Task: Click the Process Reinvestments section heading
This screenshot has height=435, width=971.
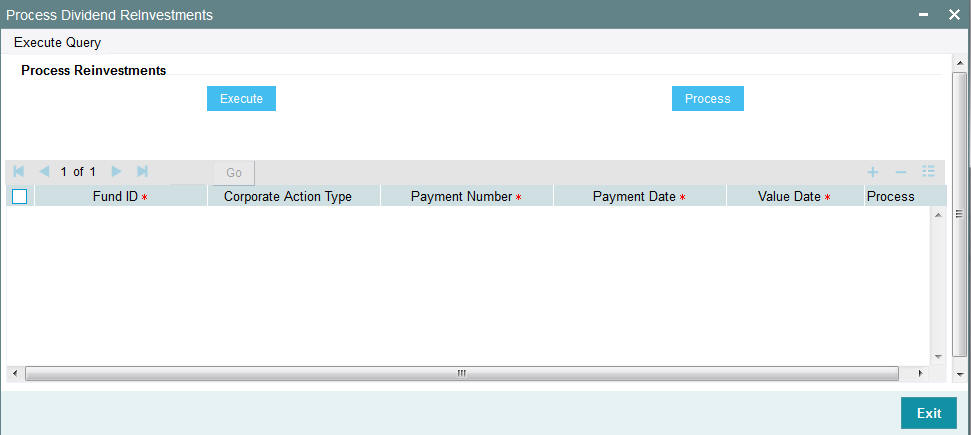Action: (x=94, y=71)
